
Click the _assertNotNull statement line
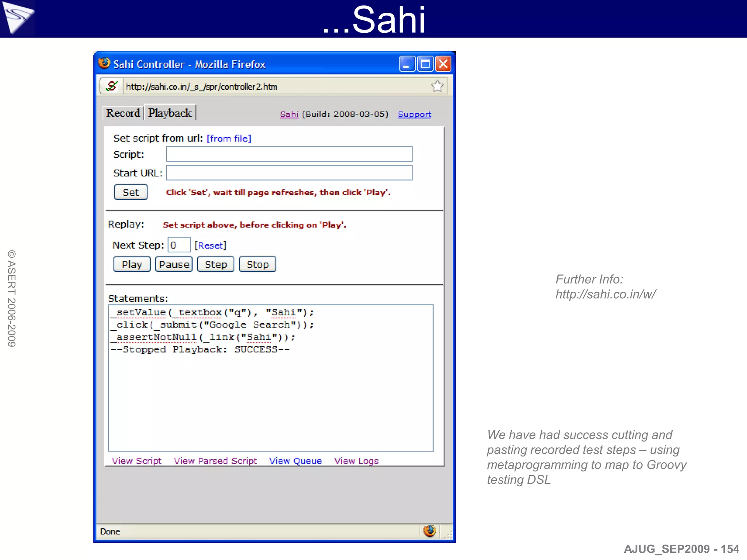click(203, 337)
